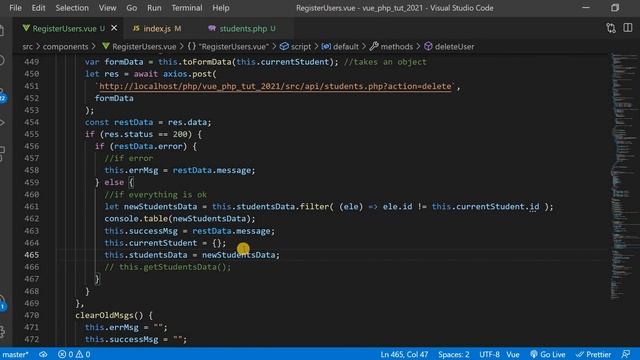Image resolution: width=640 pixels, height=360 pixels.
Task: Open the Edit menu
Action: tap(38, 8)
